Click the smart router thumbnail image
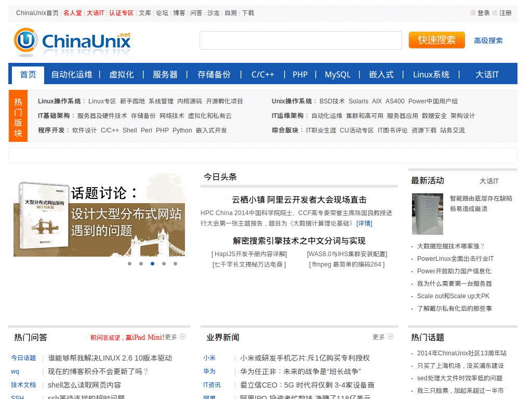 click(x=428, y=214)
